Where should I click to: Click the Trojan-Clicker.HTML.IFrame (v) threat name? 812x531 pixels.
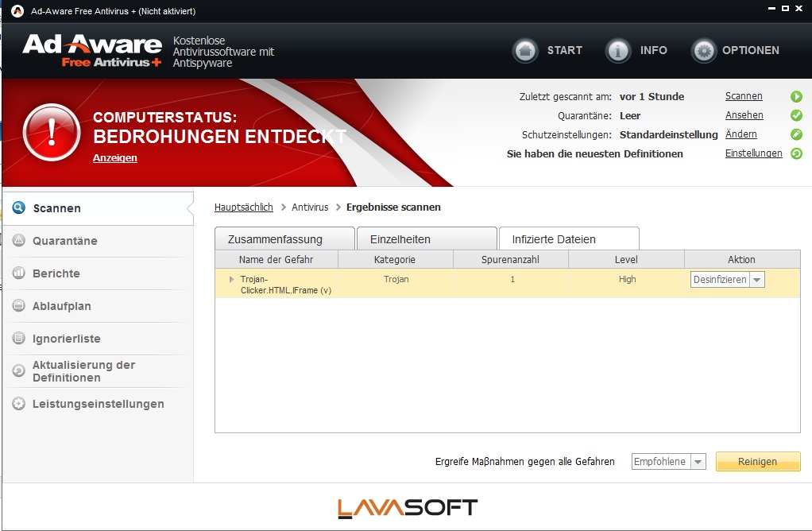[x=286, y=285]
